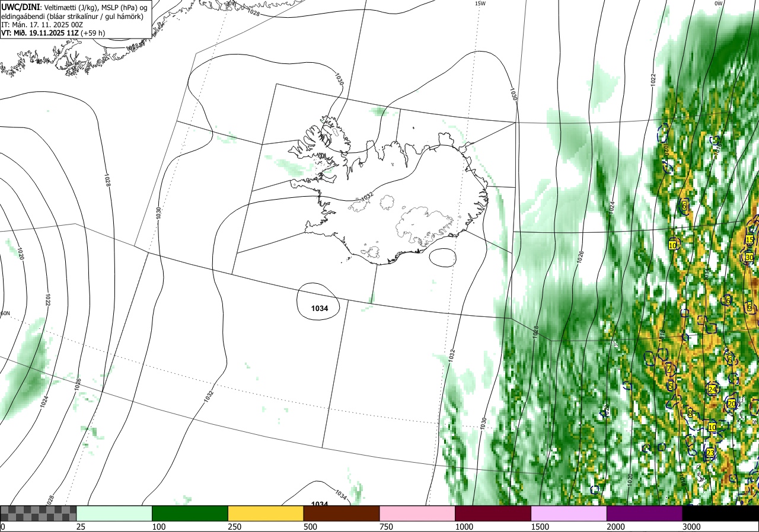The width and height of the screenshot is (759, 532).
Task: Pick the maroon 1000–1500 legend swatch
Action: point(493,513)
